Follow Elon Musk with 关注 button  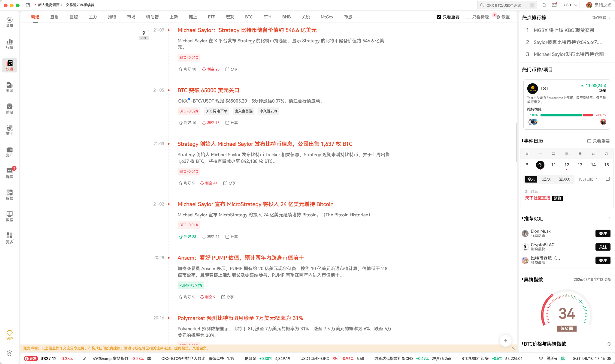point(603,234)
